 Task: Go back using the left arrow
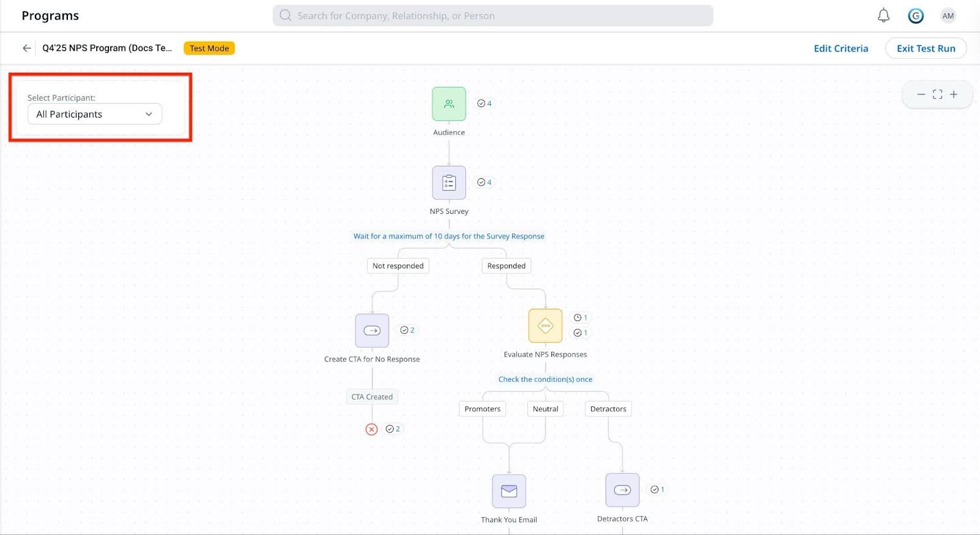[26, 48]
